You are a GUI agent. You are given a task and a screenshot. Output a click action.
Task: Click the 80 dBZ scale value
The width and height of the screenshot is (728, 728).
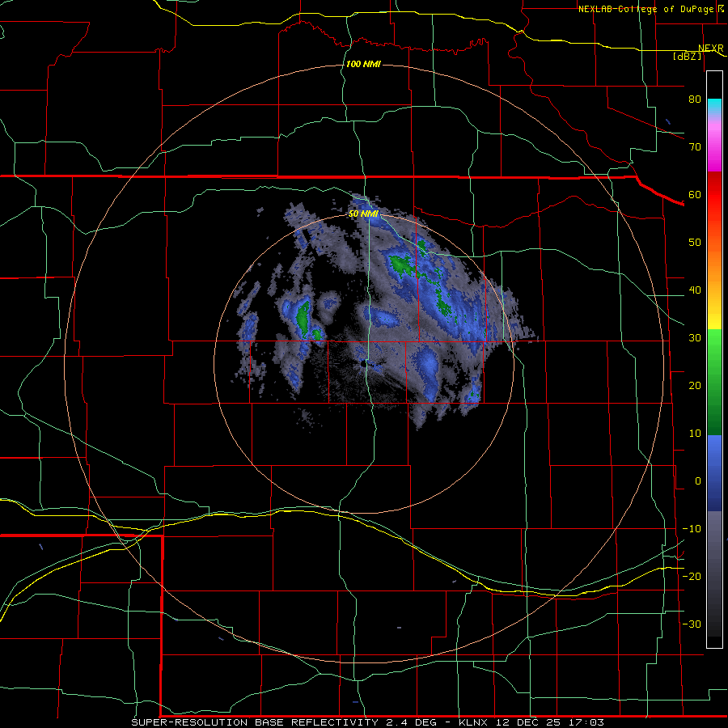695,99
